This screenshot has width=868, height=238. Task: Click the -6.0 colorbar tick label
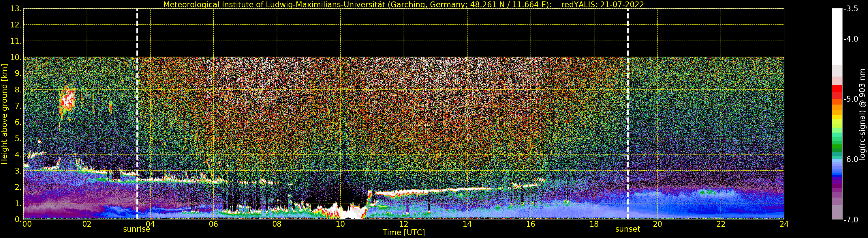[x=851, y=159]
